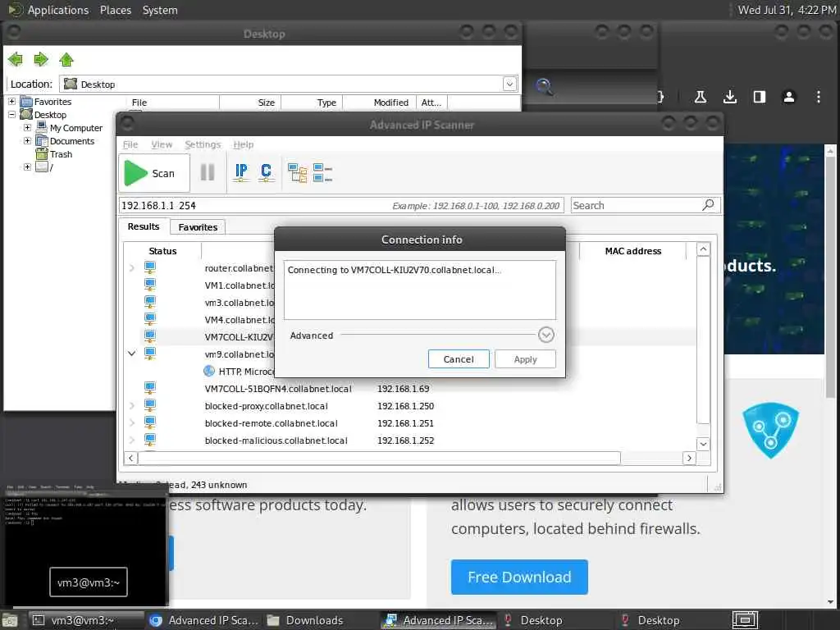
Task: Click the browser downloads icon
Action: tap(729, 97)
